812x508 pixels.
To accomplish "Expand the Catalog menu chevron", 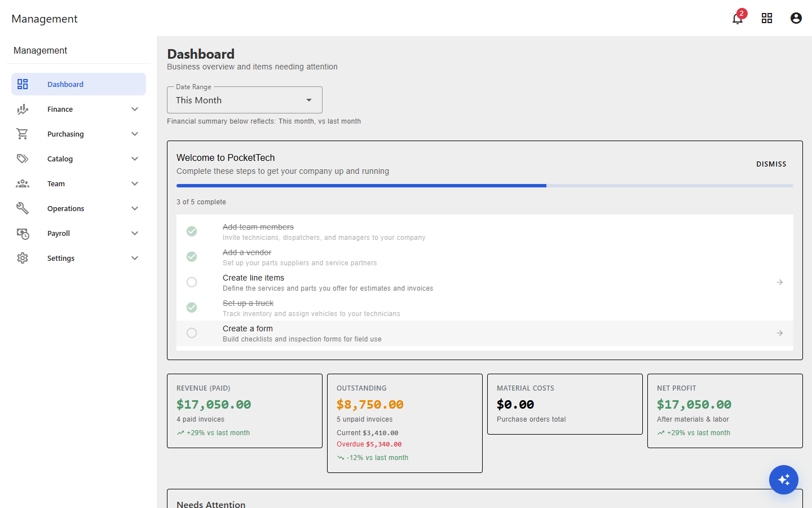I will pos(135,159).
